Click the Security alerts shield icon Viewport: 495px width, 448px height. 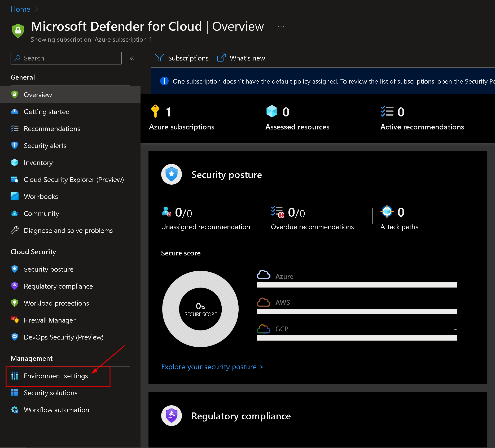click(x=15, y=146)
